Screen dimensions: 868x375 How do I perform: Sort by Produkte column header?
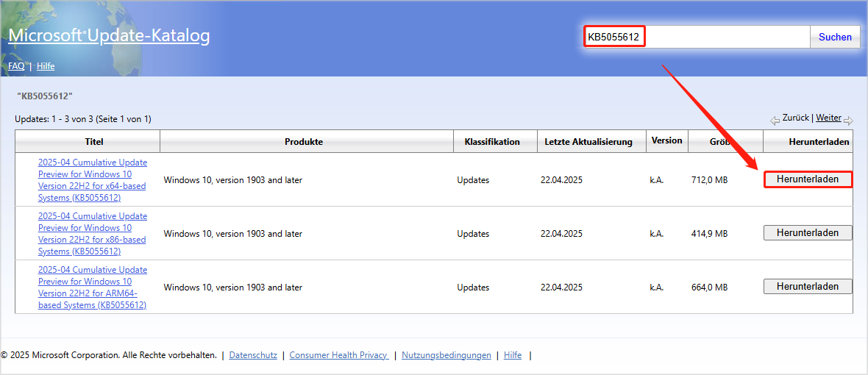[x=307, y=142]
